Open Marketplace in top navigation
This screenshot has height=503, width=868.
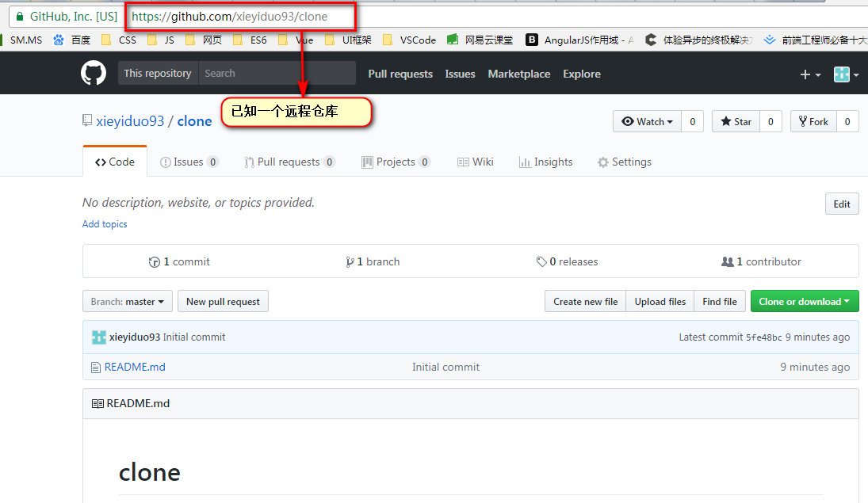coord(518,74)
